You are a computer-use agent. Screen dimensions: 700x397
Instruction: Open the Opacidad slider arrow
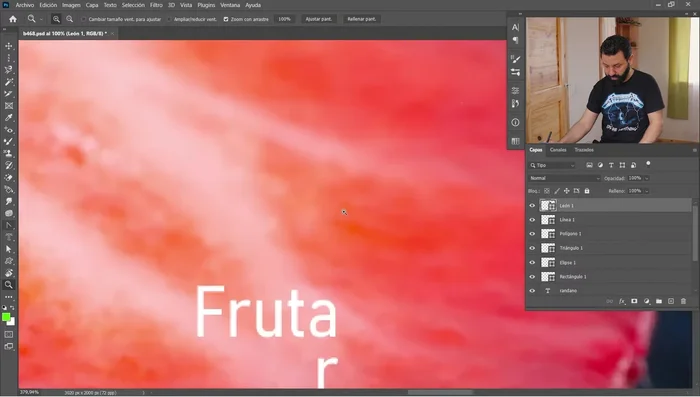(x=646, y=178)
